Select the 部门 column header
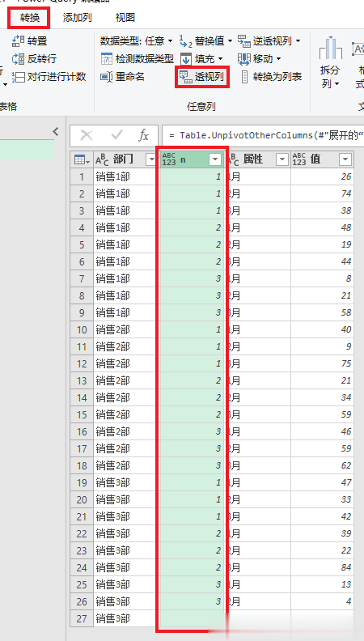The width and height of the screenshot is (364, 641). click(123, 159)
